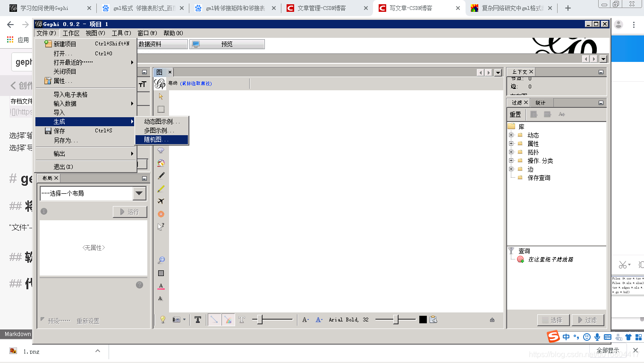Open the camera screenshot dropdown arrow

click(184, 320)
